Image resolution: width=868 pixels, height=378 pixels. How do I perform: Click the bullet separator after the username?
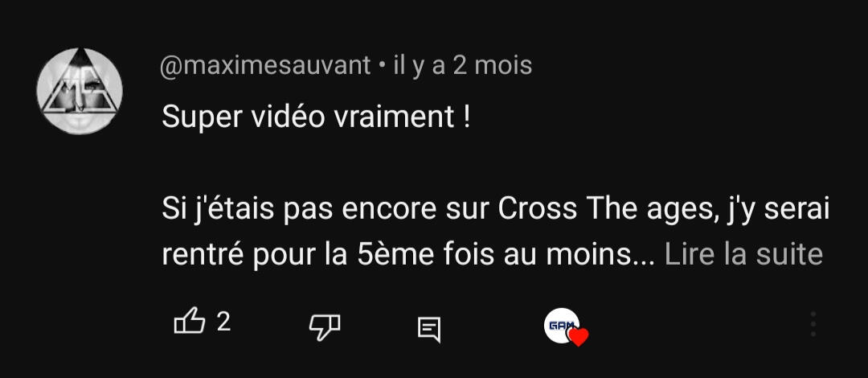point(382,67)
